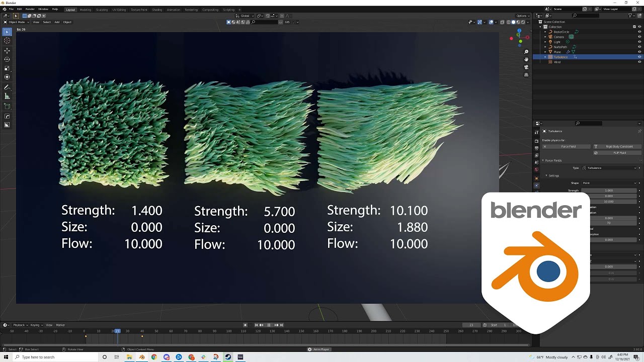Viewport: 644px width, 362px height.
Task: Expand the Plane tree item
Action: point(545,52)
